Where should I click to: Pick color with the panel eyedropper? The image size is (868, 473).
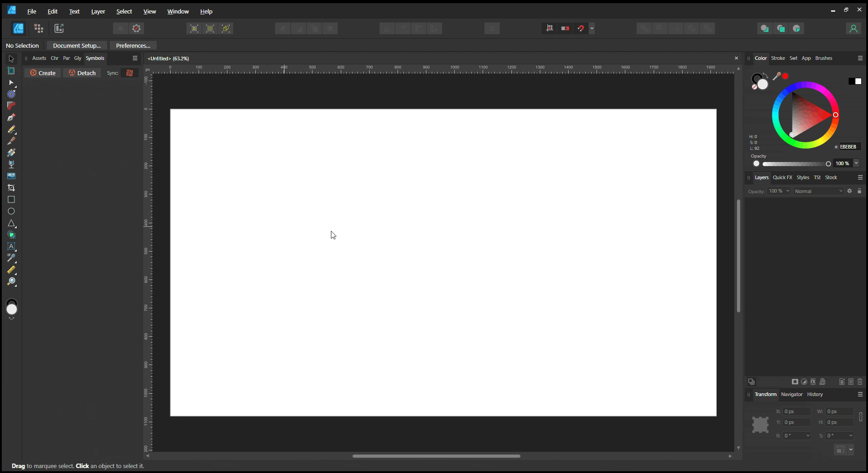[777, 77]
